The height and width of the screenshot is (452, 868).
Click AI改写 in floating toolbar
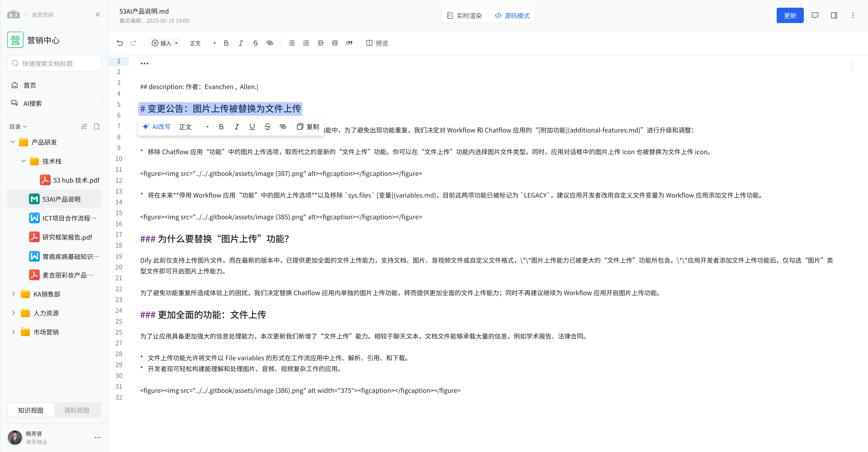coord(157,127)
